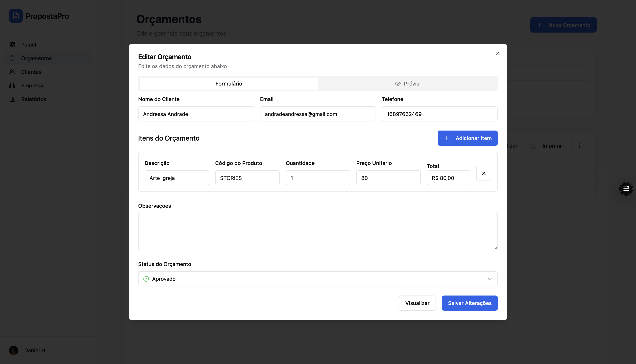Click the Clientes people icon
The width and height of the screenshot is (636, 364).
12,72
